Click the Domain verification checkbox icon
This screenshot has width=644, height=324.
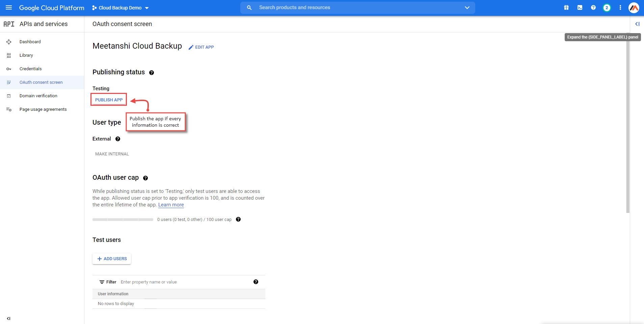coord(9,96)
